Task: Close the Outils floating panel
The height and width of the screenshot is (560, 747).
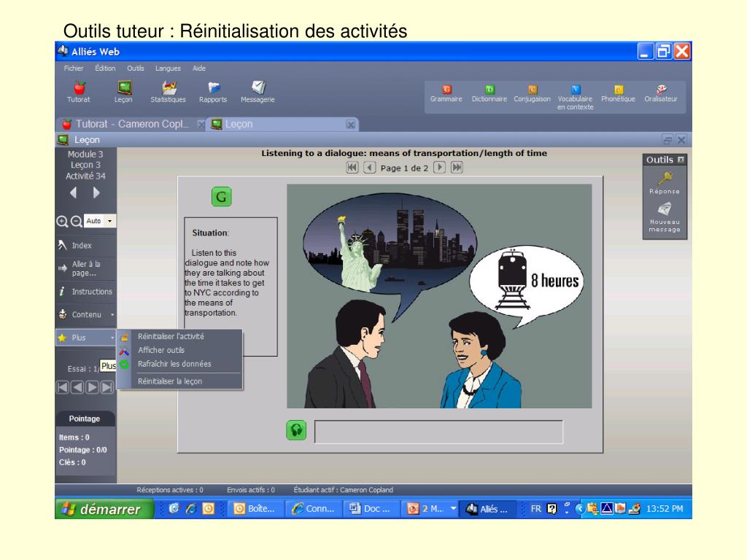Action: click(x=681, y=160)
